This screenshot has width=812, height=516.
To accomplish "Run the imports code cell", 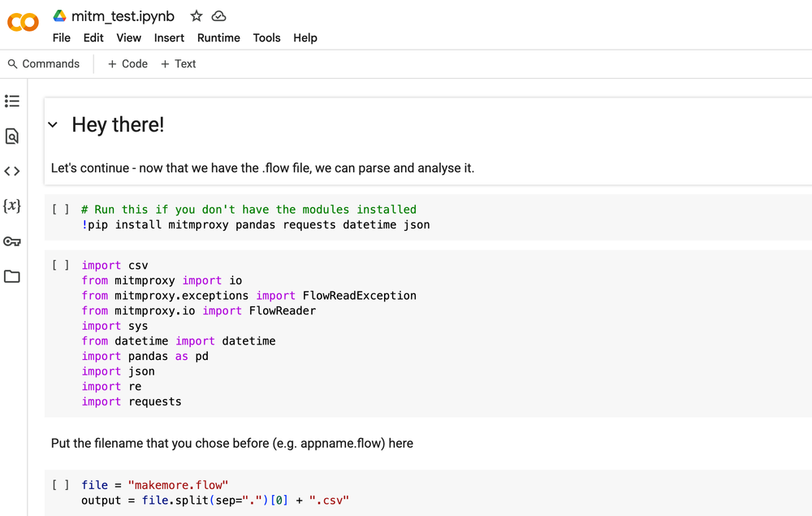I will pos(61,266).
